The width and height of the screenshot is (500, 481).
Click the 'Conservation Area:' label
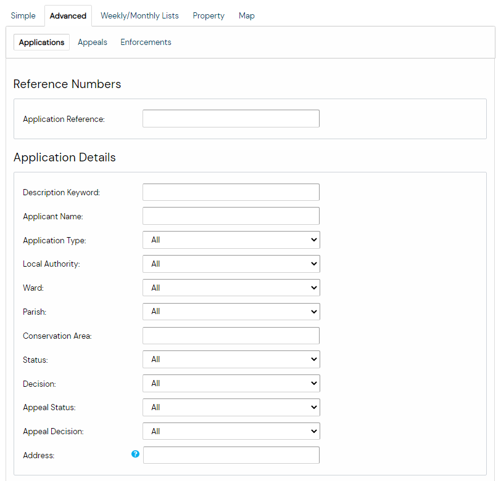coord(57,336)
